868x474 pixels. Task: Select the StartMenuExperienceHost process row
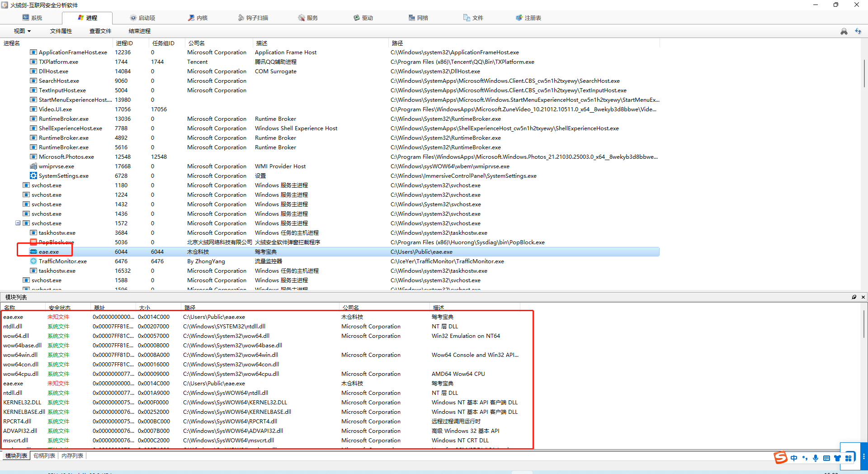(330, 100)
